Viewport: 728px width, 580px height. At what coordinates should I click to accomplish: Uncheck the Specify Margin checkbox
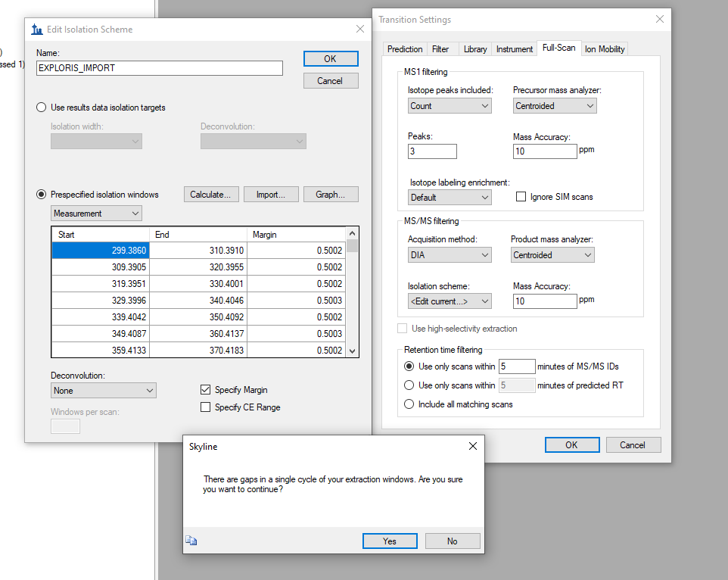point(206,390)
